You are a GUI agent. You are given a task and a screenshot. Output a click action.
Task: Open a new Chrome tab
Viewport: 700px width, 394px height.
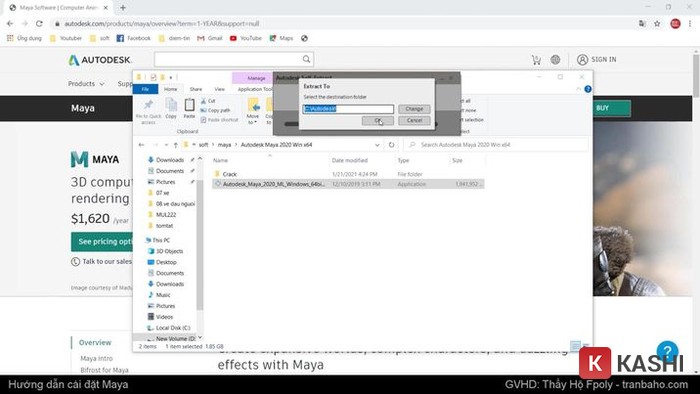click(123, 8)
